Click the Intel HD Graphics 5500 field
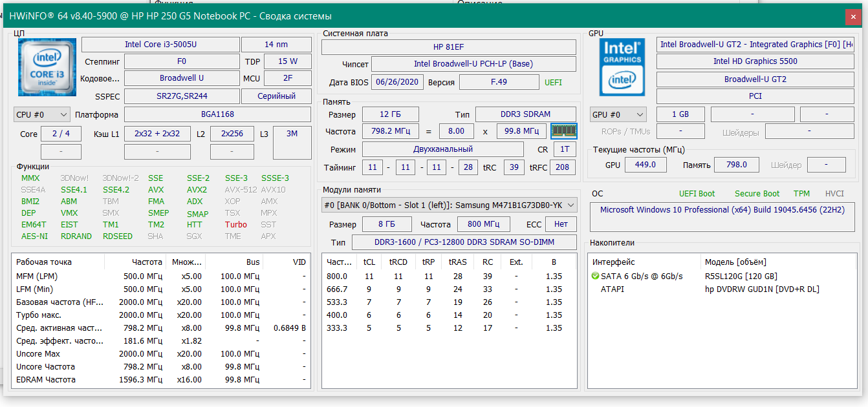Screen dimensions: 868x407 click(x=755, y=61)
